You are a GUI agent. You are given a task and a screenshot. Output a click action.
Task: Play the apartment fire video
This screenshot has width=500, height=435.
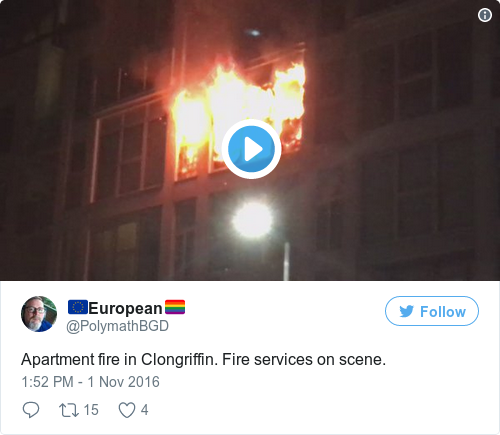pyautogui.click(x=251, y=149)
